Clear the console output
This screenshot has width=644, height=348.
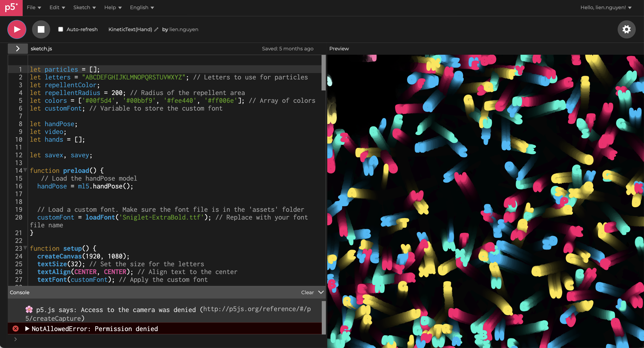tap(307, 292)
